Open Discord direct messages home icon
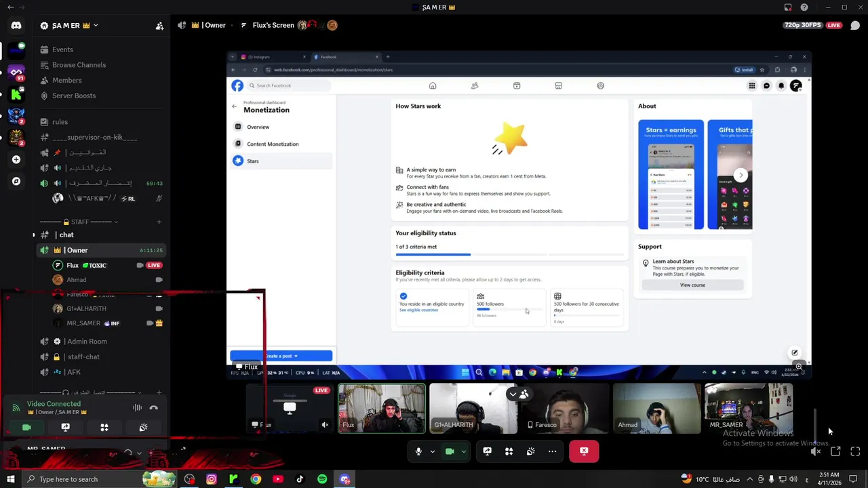This screenshot has width=868, height=488. point(16,25)
